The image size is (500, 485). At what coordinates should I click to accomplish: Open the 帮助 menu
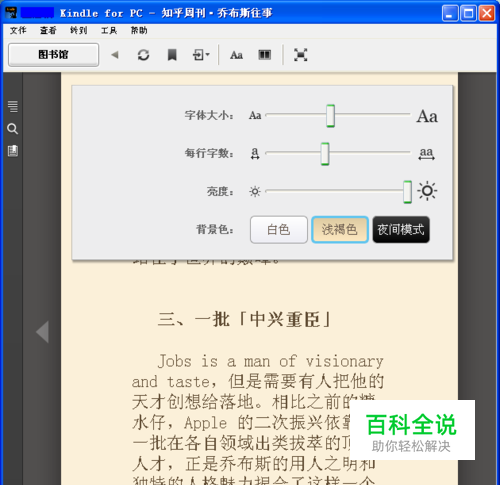(139, 31)
